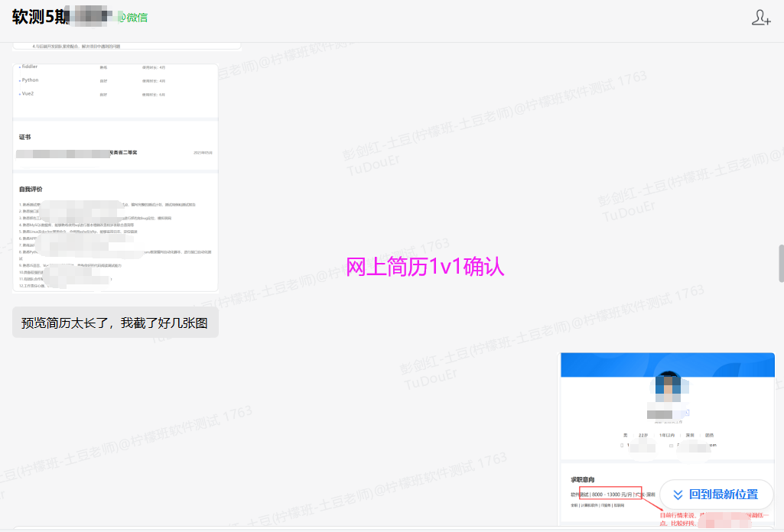Click the vertical scrollbar thumb

click(780, 264)
